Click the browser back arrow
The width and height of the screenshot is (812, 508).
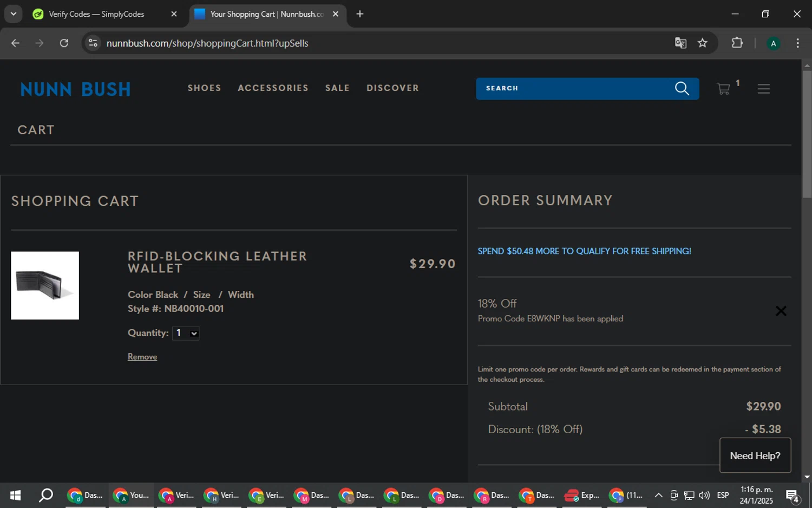click(15, 43)
